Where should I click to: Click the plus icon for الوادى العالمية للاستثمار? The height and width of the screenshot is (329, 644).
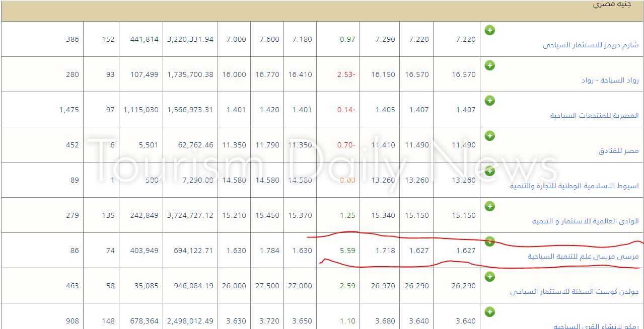point(489,206)
